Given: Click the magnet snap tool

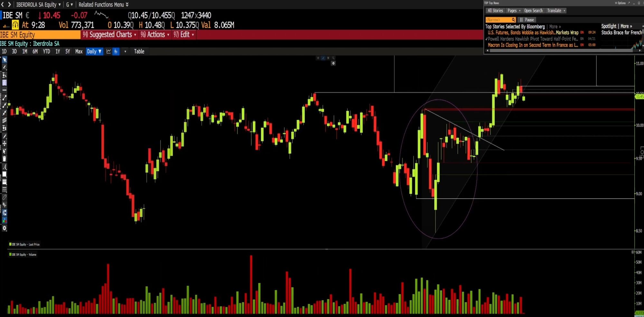Looking at the screenshot, I should point(5,213).
